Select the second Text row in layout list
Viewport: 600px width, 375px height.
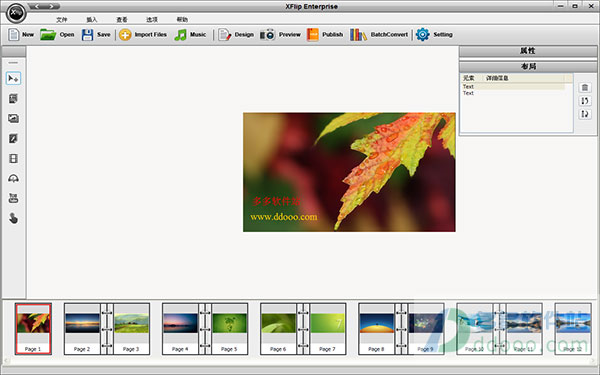click(513, 93)
